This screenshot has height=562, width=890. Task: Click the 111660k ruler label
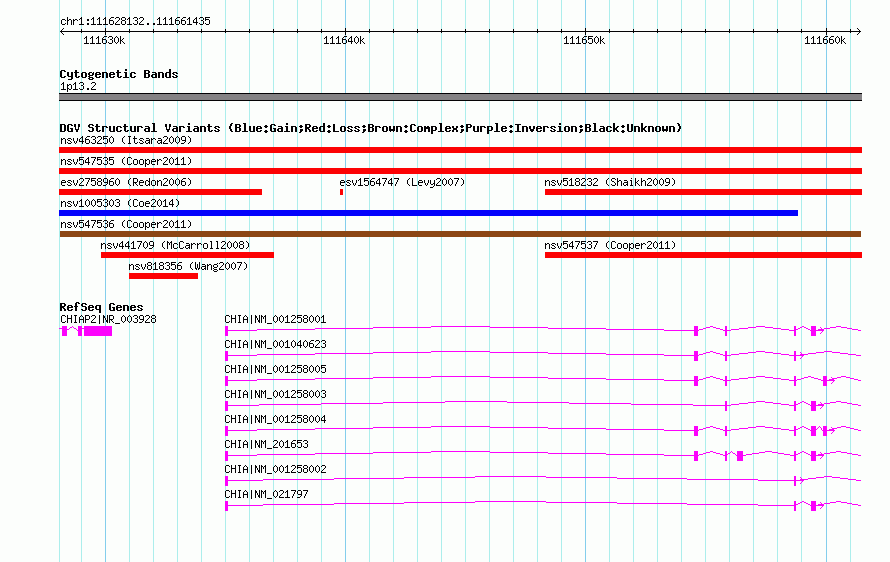825,40
